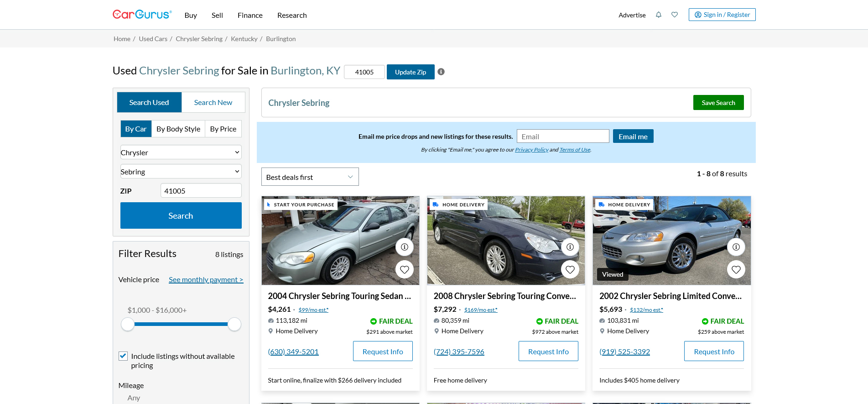Request Info for the 2002 Sebring Convertible
The width and height of the screenshot is (868, 404).
(x=714, y=351)
